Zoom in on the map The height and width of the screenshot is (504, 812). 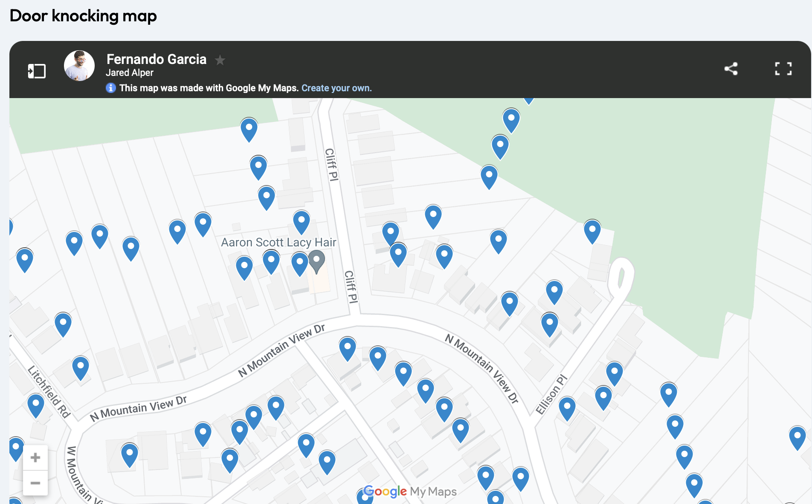(35, 458)
